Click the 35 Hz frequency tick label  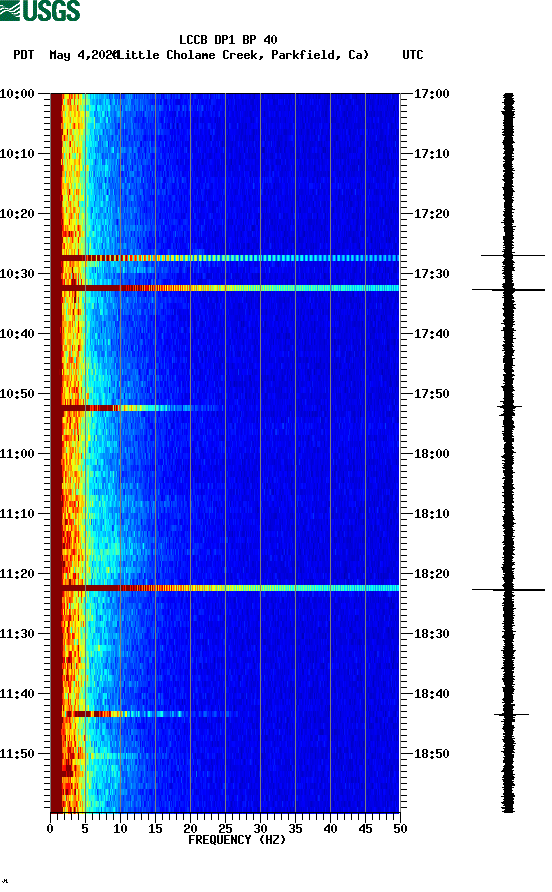pos(295,829)
